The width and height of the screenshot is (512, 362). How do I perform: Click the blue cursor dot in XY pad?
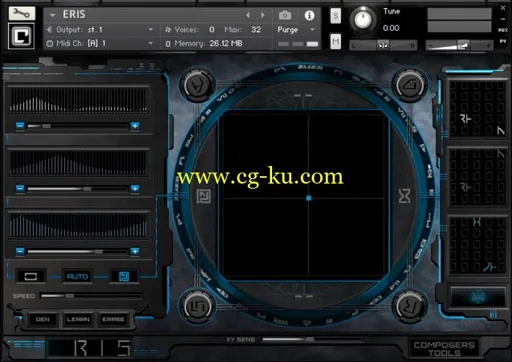point(309,198)
